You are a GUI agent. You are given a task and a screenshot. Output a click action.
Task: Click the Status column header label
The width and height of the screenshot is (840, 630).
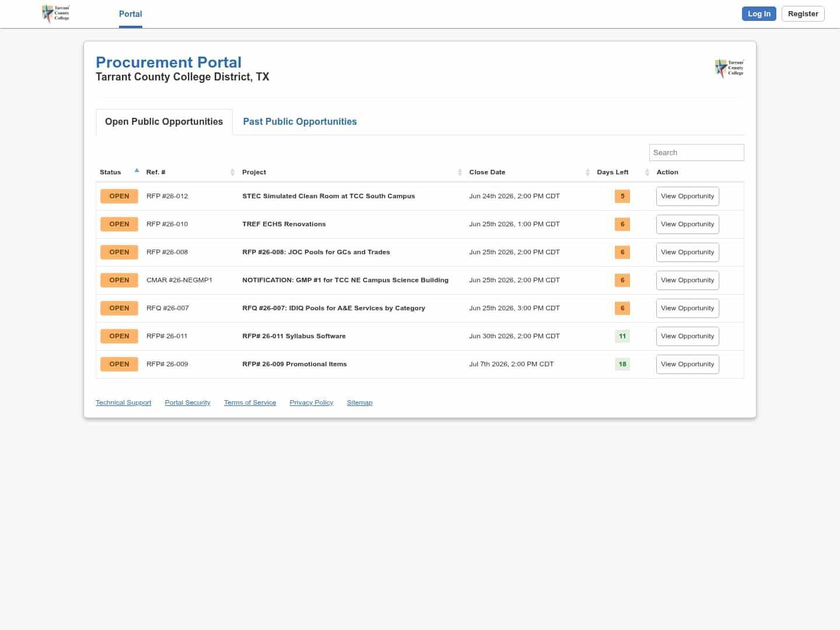pos(110,173)
